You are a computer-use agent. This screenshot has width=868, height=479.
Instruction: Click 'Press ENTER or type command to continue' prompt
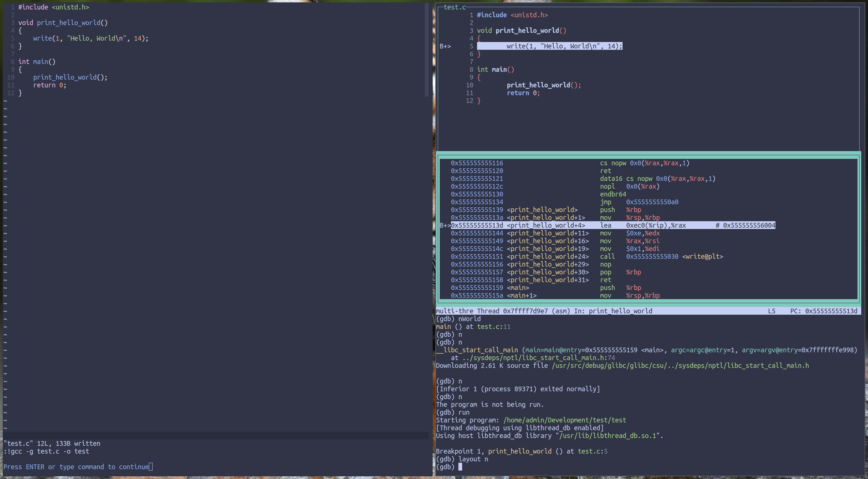coord(76,467)
